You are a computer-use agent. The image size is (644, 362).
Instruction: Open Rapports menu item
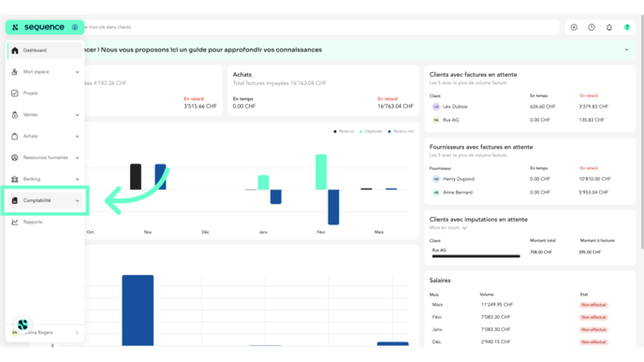coord(45,222)
